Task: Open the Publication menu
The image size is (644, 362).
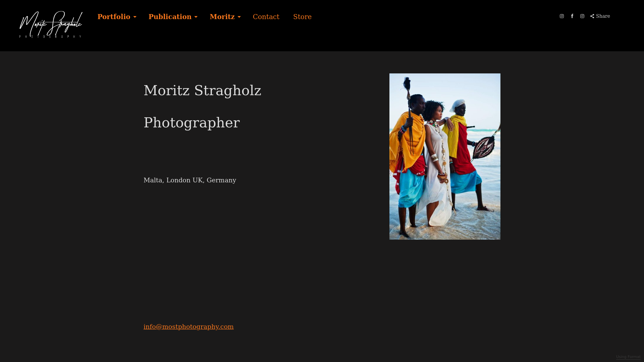Action: [170, 17]
